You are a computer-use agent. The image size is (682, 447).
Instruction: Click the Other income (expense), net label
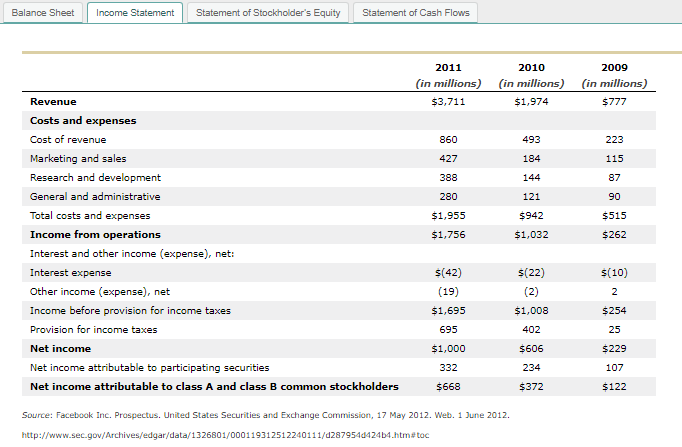click(100, 292)
